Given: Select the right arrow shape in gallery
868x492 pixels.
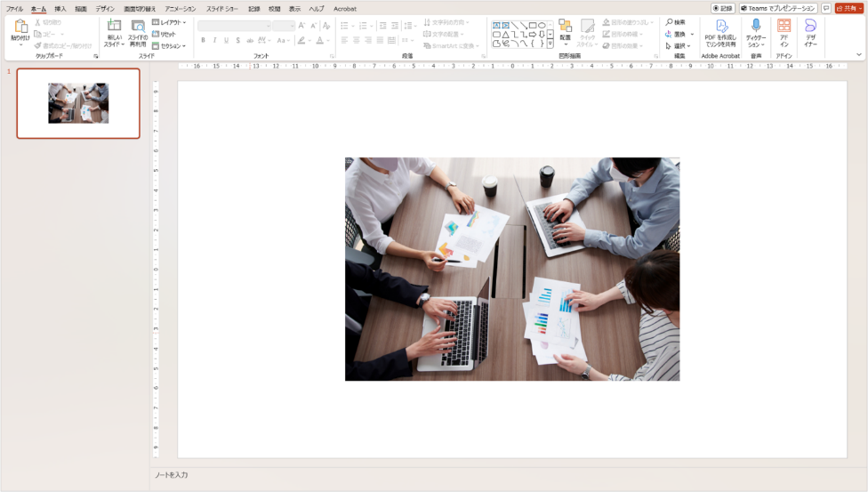Looking at the screenshot, I should (533, 35).
